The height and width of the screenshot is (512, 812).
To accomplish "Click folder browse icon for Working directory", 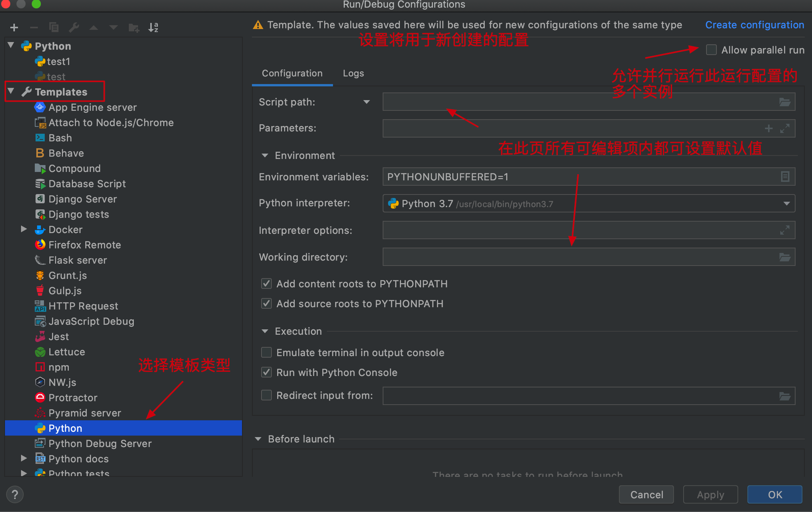I will tap(784, 257).
